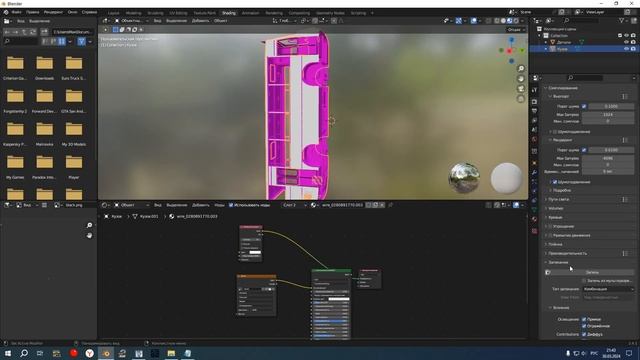Hide the 'Кузов' object via eye icon
Viewport: 640px width, 360px height.
626,49
